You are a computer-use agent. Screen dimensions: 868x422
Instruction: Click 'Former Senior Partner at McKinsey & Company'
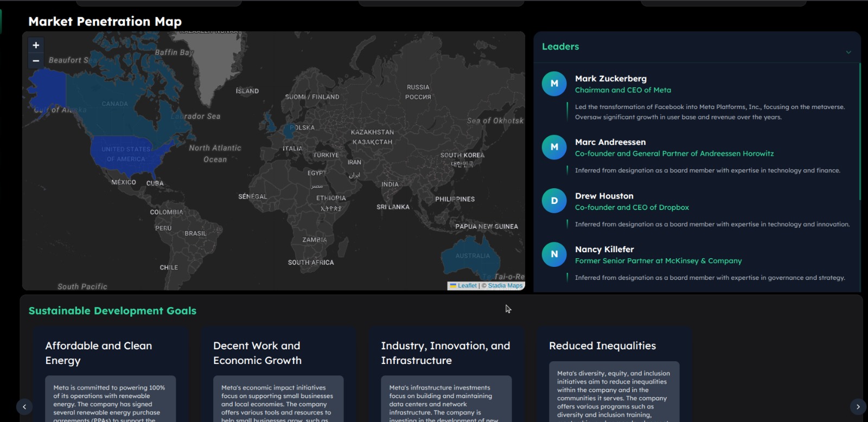point(658,261)
